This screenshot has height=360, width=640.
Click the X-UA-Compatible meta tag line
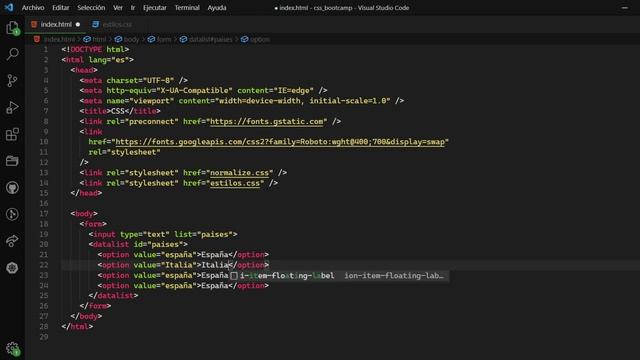(x=203, y=90)
